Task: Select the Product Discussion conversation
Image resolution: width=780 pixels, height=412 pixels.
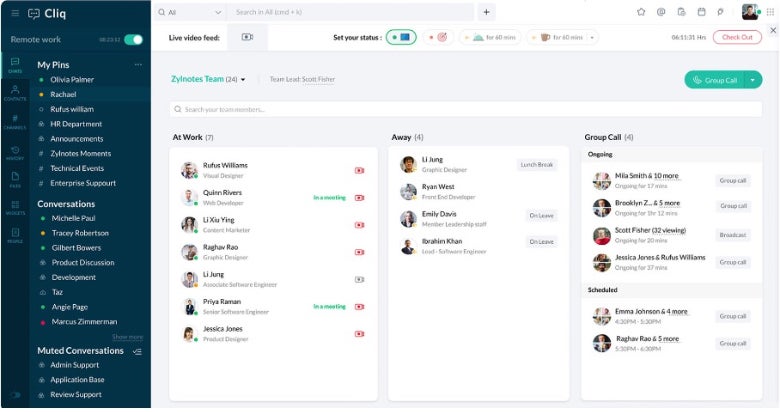Action: 83,262
